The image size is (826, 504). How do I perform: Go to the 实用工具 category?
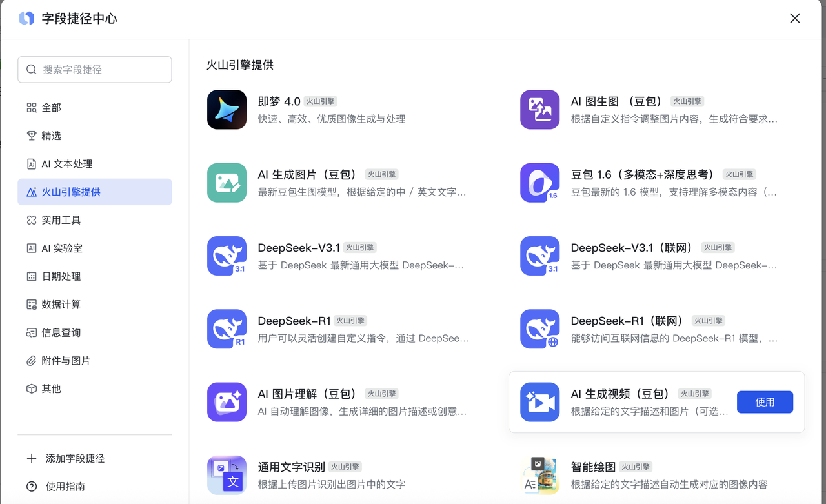[61, 220]
